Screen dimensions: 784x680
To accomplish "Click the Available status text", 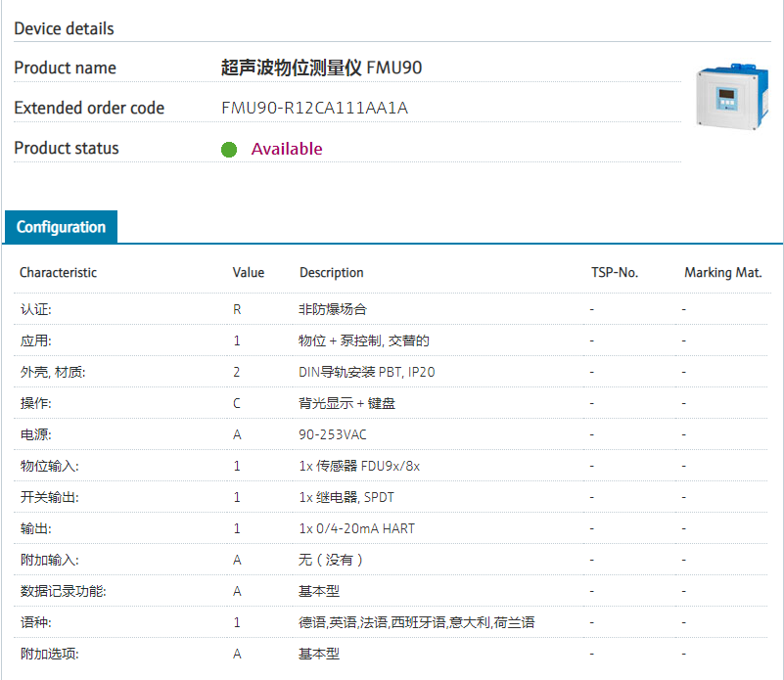I will [287, 149].
